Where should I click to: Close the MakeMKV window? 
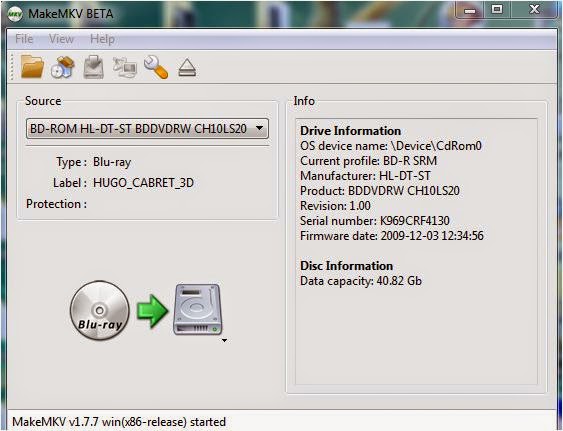535,10
